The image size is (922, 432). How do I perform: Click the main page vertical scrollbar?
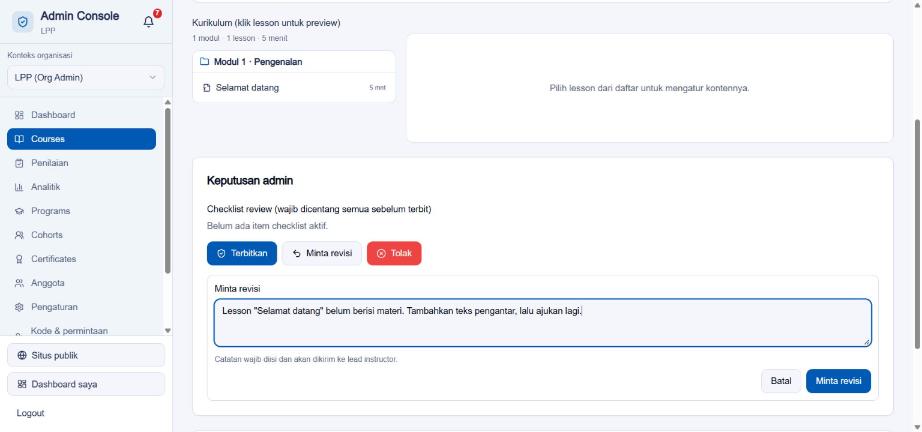coord(918,234)
